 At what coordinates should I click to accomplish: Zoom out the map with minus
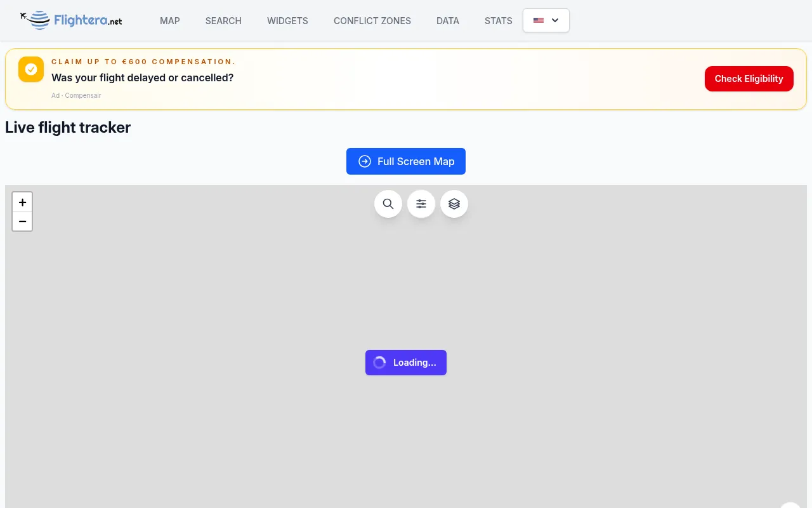(22, 221)
